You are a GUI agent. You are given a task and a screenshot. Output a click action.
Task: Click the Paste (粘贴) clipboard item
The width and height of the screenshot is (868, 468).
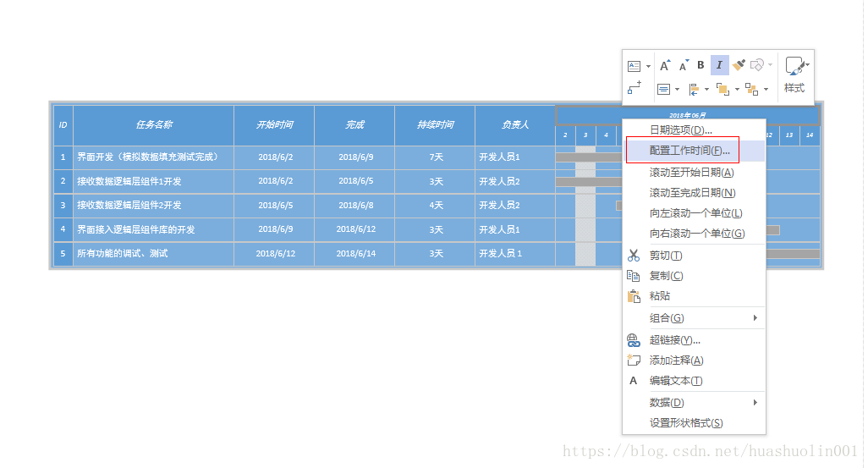[x=659, y=296]
